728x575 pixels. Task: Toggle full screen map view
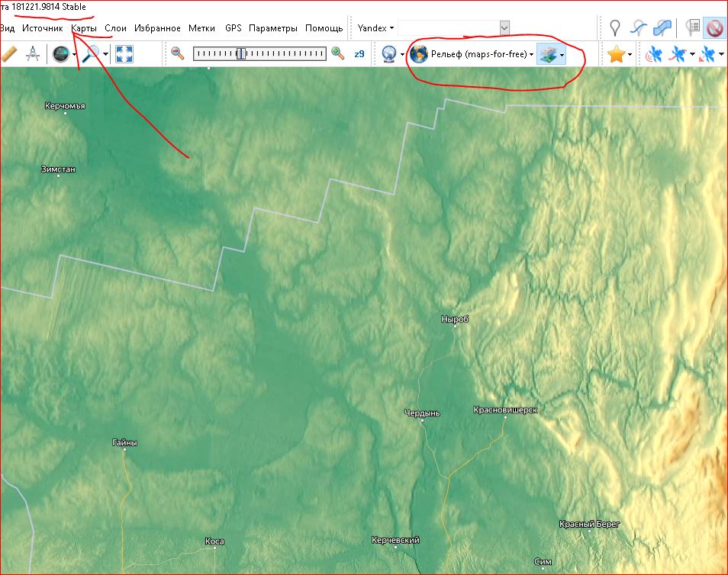[x=124, y=54]
